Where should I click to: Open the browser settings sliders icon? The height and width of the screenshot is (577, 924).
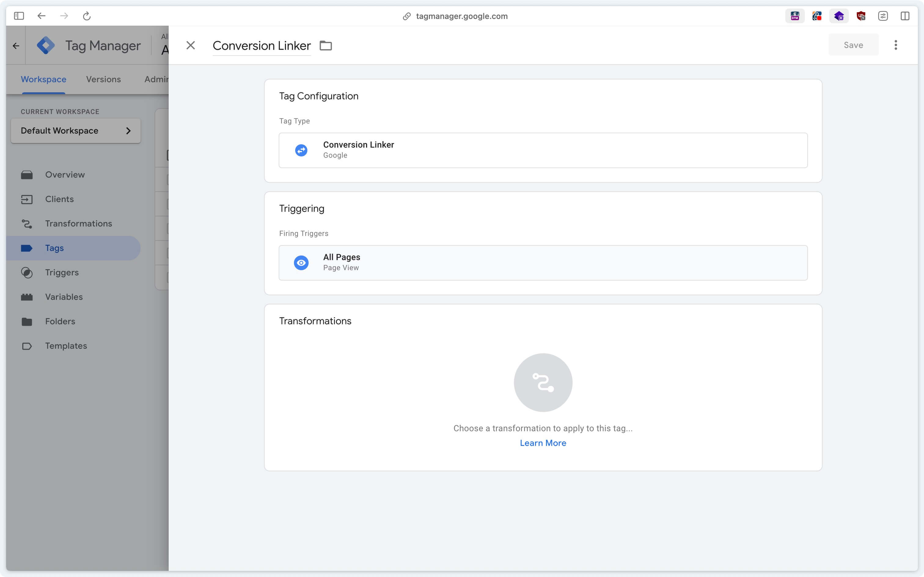click(883, 16)
